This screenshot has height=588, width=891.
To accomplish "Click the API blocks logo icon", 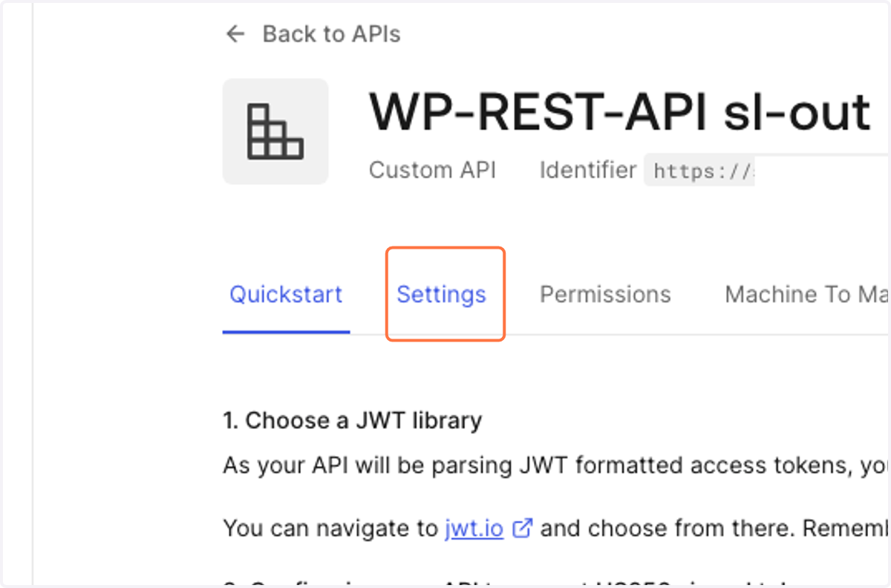I will coord(275,131).
